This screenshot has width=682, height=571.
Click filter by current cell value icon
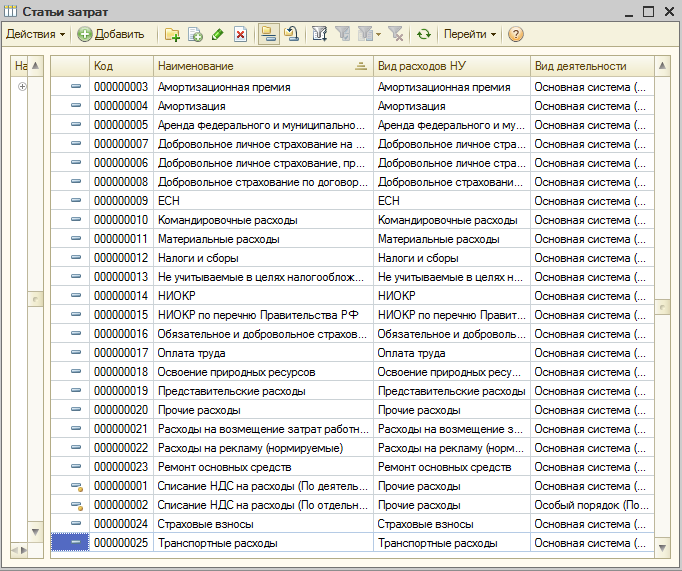tap(343, 34)
